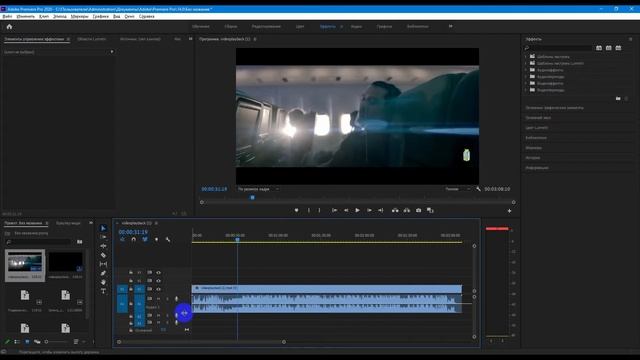640x360 pixels.
Task: Open program monitor settings wrench
Action: point(478,189)
